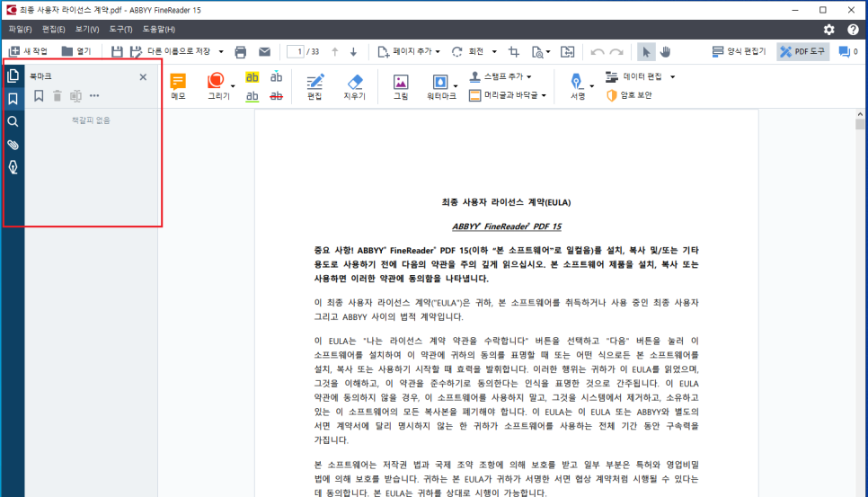Rename bookmark icon in bookmark panel
This screenshot has height=497, width=868.
(75, 96)
